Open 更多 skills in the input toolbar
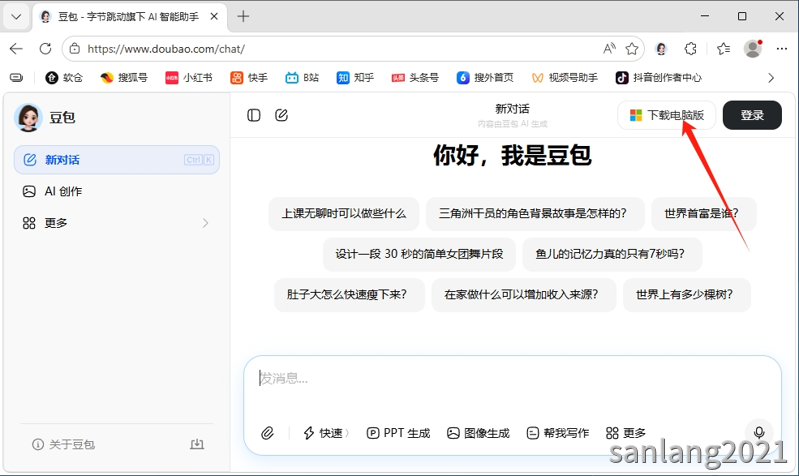 [x=626, y=433]
